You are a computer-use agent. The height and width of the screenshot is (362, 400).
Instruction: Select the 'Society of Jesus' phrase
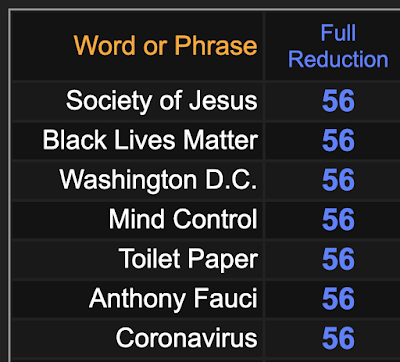(162, 100)
